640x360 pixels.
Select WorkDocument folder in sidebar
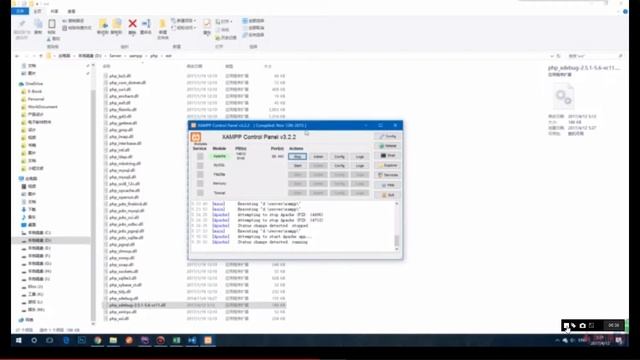[x=42, y=107]
